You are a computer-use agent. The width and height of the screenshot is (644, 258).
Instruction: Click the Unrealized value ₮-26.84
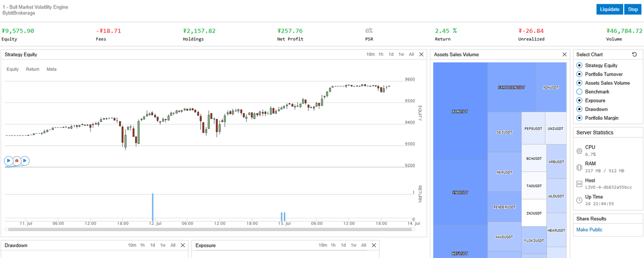click(531, 31)
